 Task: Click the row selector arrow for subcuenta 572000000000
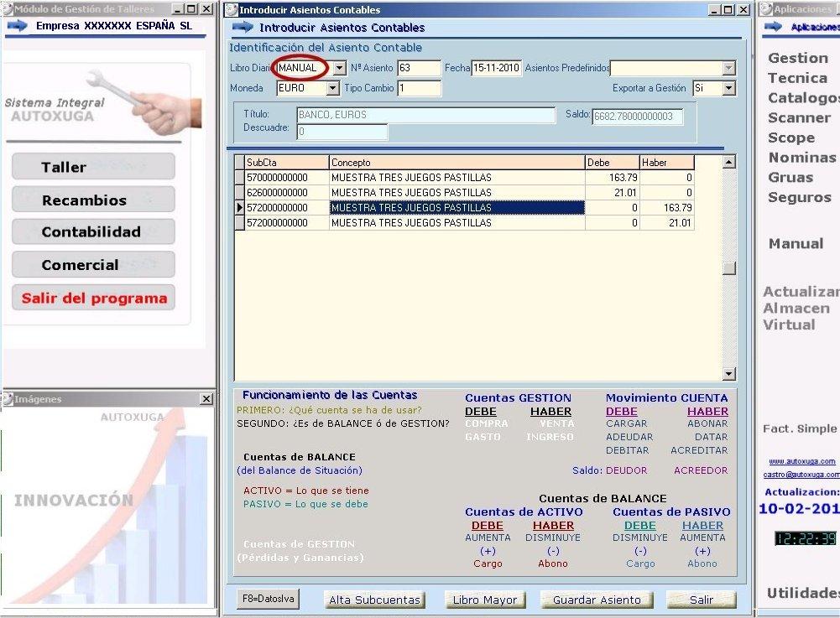pos(240,208)
